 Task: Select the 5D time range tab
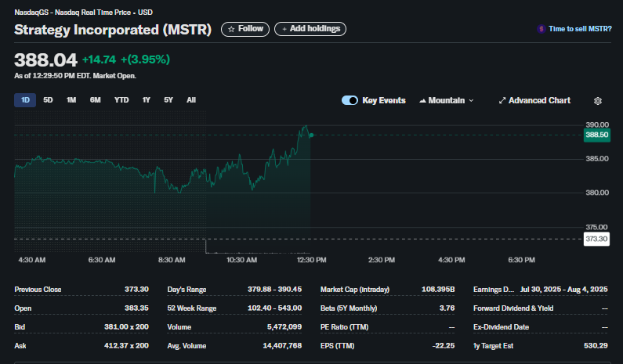point(48,100)
